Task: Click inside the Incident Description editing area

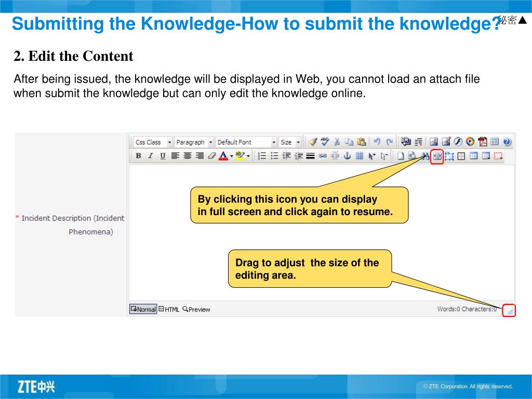Action: [x=322, y=233]
